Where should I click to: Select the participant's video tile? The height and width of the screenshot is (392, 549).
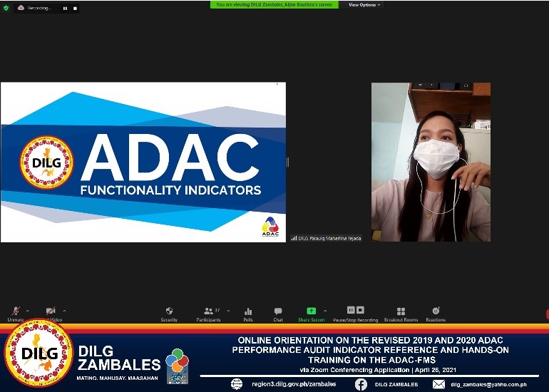[x=431, y=162]
